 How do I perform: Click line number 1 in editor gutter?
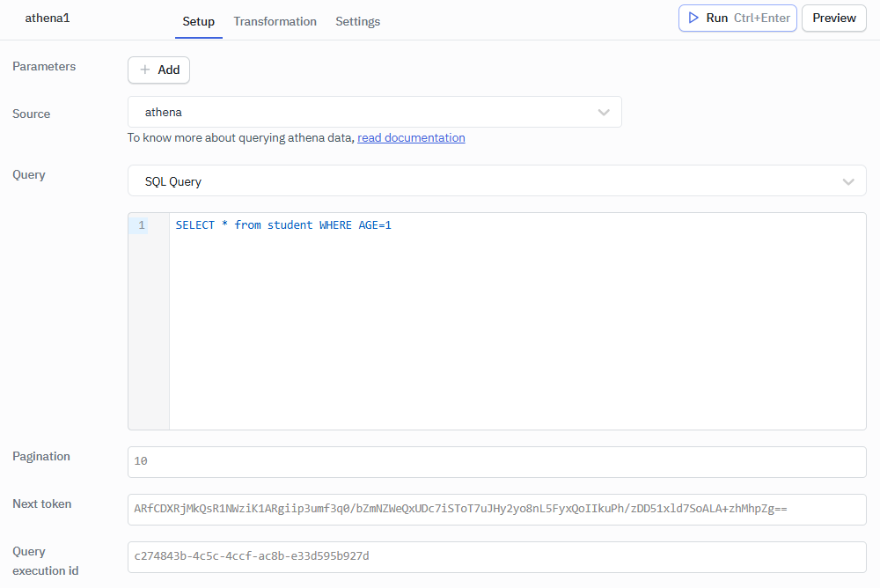[142, 225]
